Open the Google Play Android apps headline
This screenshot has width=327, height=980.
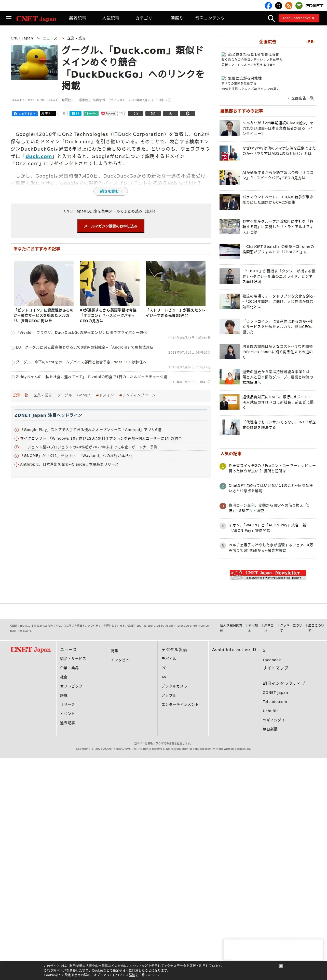point(91,430)
